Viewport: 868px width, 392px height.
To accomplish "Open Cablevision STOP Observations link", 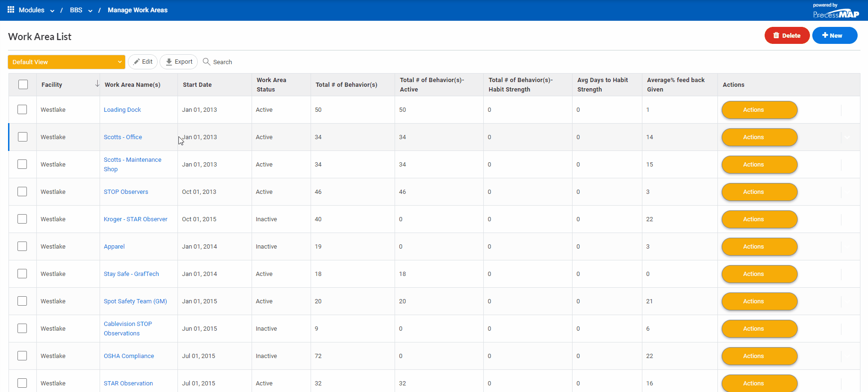I will [x=128, y=329].
